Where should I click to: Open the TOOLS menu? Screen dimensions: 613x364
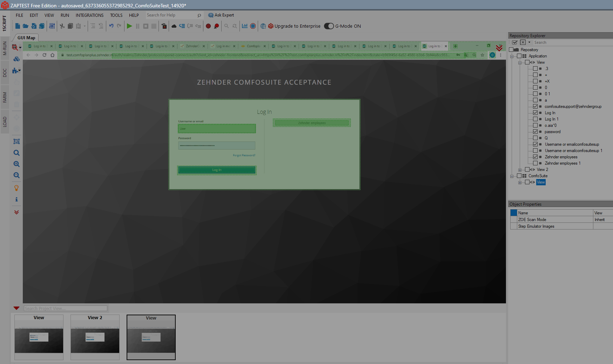(x=116, y=15)
